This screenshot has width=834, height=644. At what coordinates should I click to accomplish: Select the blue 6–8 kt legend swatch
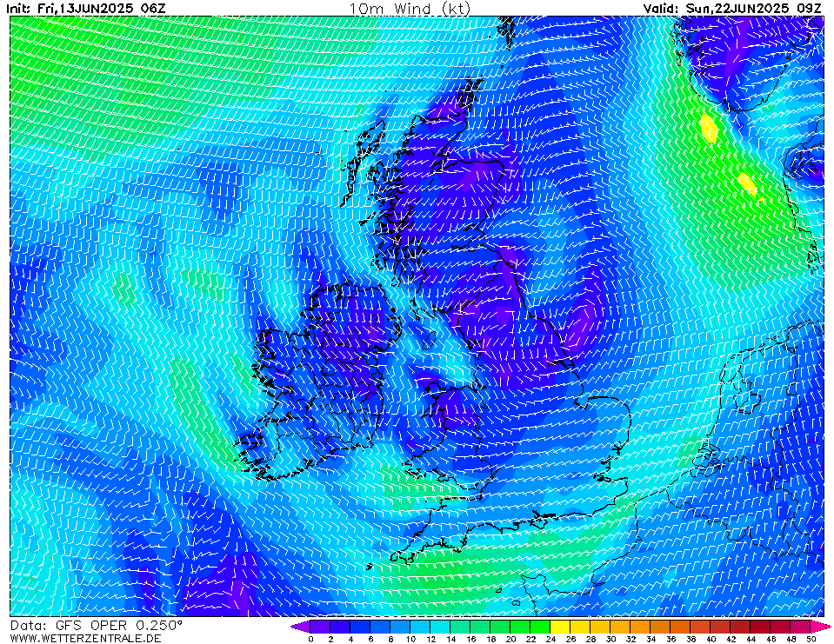(380, 627)
